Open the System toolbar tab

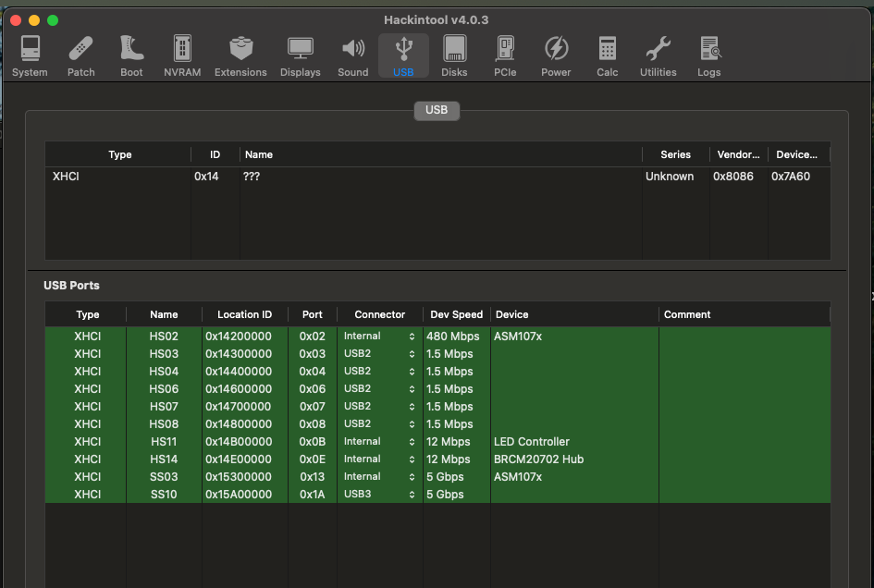(x=31, y=56)
